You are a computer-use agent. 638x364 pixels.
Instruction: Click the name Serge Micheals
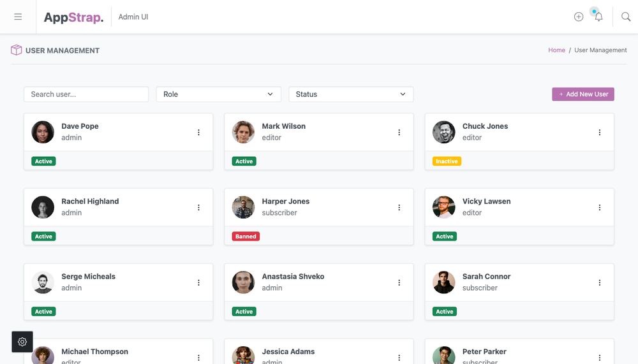click(x=88, y=277)
